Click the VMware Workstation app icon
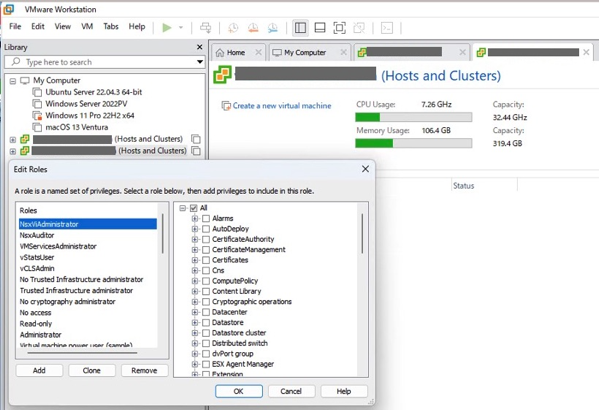 click(x=8, y=9)
